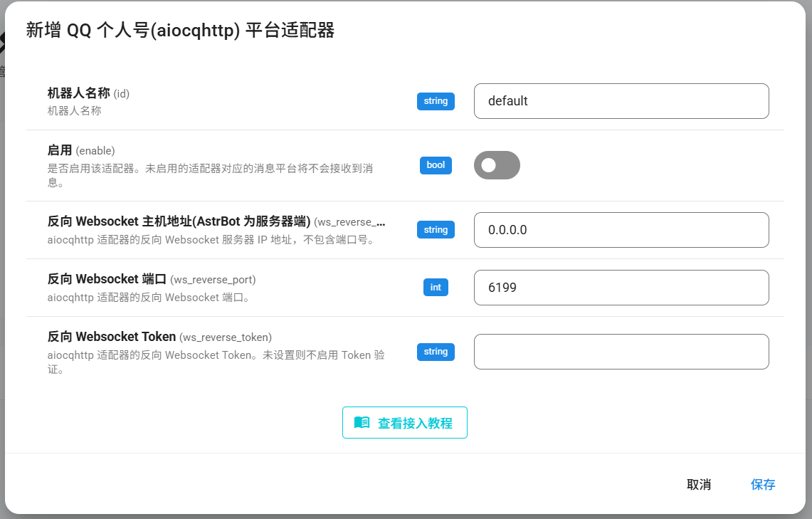Click 保存 to save the adapter
812x519 pixels.
coord(763,484)
